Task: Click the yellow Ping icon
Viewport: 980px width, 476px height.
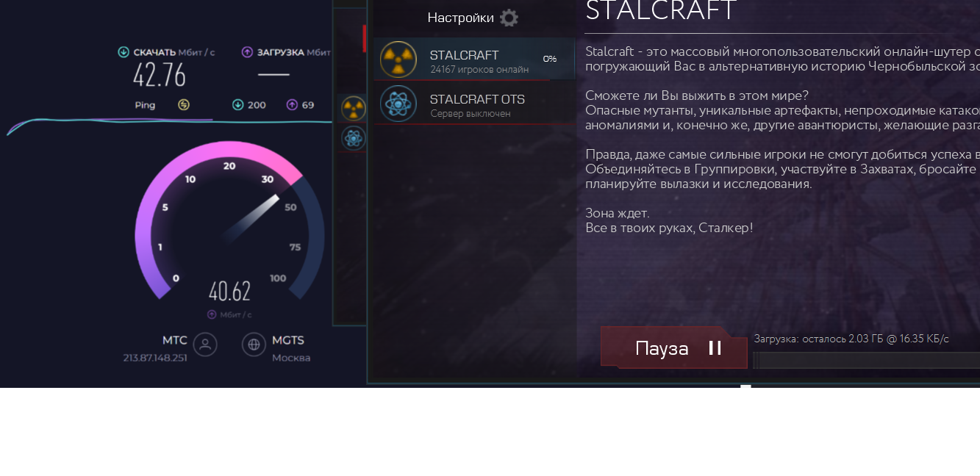Action: click(x=184, y=105)
